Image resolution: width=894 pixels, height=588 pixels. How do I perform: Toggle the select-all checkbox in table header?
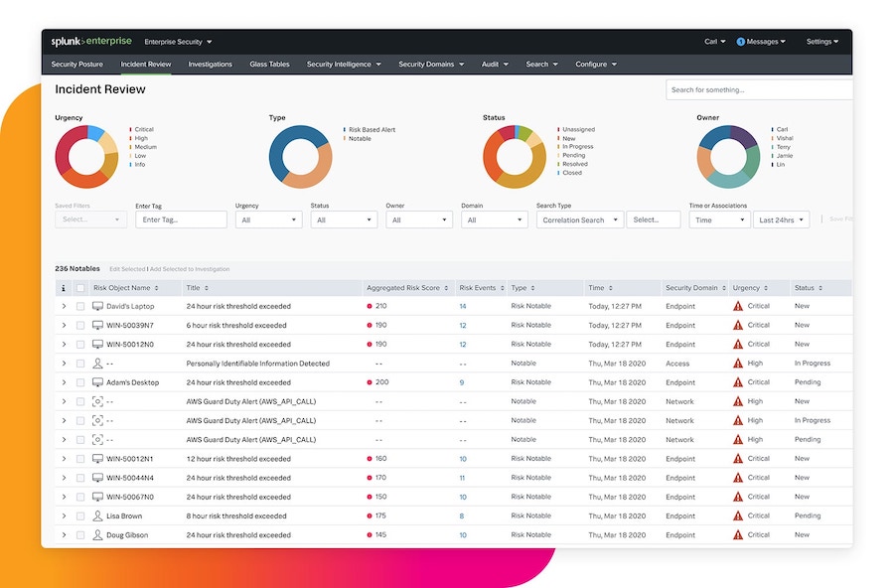coord(80,288)
